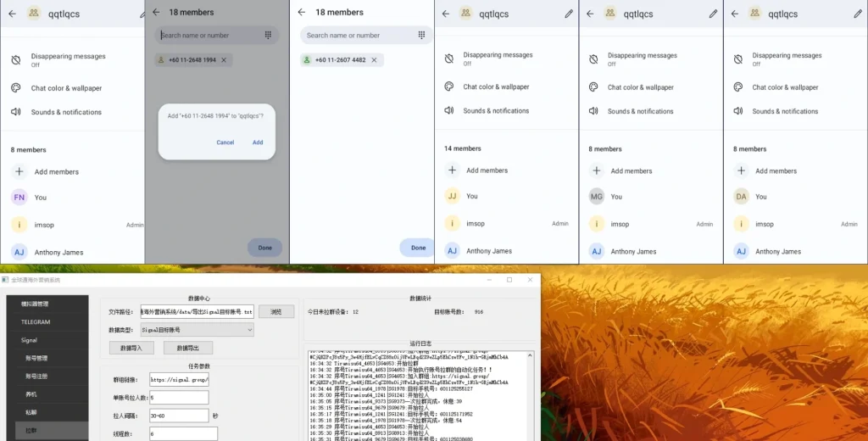
Task: Edit group name in the 14 members panel
Action: [569, 14]
